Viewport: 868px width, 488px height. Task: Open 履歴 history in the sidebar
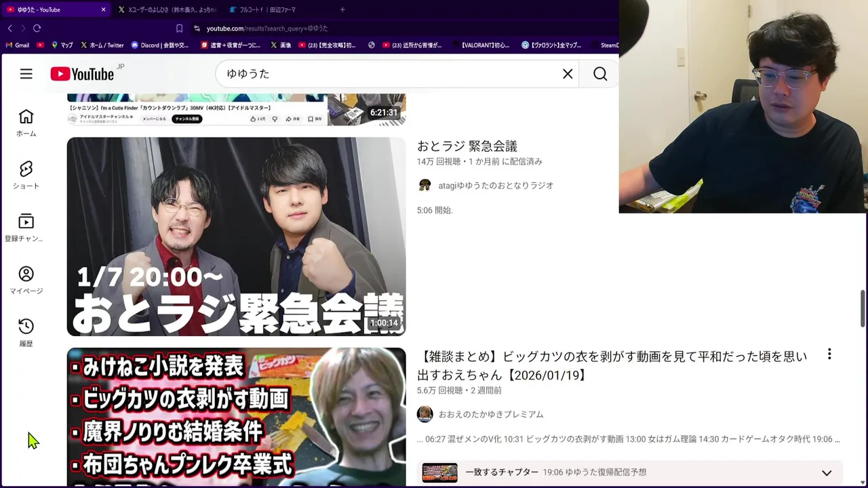point(26,332)
